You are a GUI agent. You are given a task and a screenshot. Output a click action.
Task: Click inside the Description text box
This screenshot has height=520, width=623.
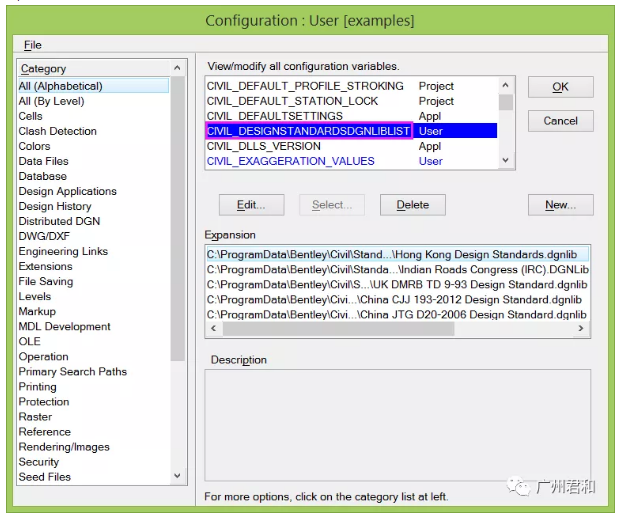397,426
